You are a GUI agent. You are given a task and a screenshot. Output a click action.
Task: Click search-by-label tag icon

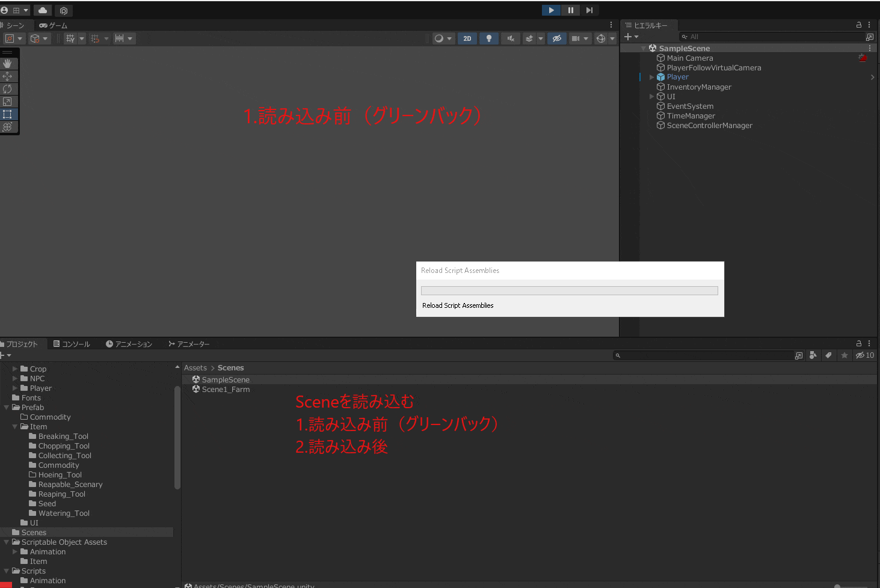829,355
